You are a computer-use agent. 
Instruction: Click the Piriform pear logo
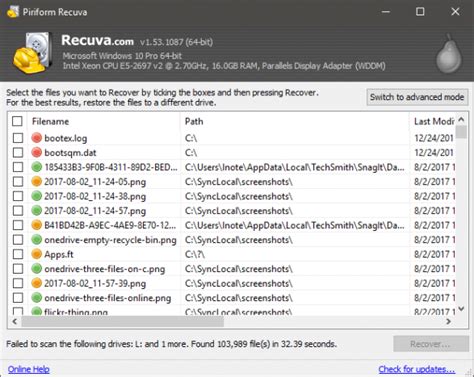click(449, 53)
